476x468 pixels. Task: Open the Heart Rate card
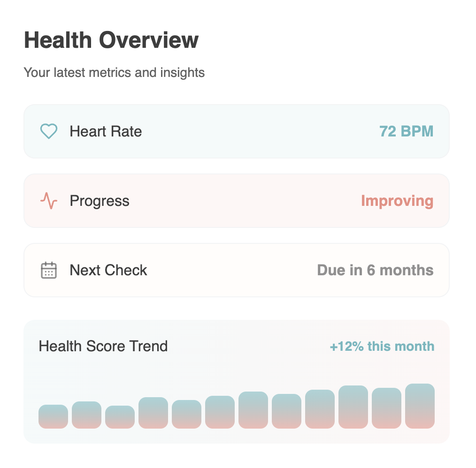click(x=237, y=132)
